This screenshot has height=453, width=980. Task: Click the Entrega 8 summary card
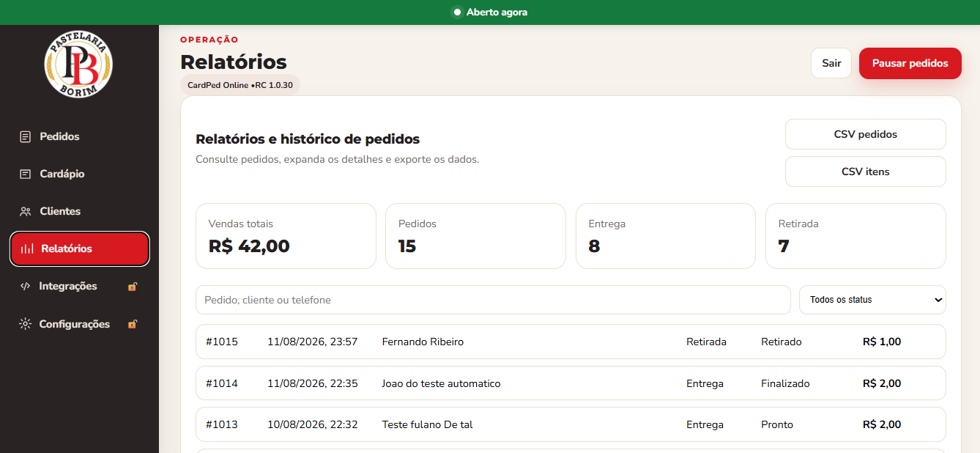tap(665, 236)
